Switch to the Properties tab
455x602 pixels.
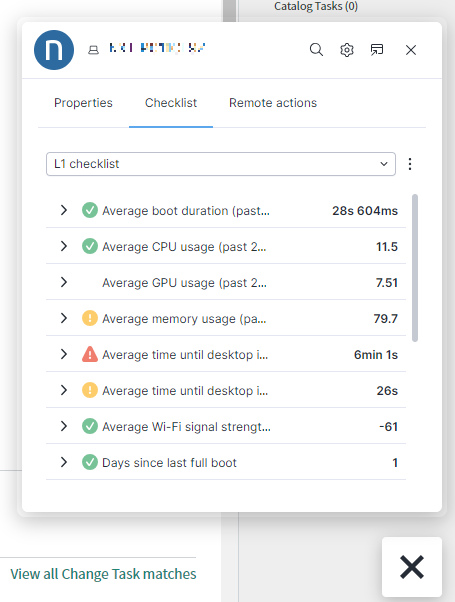(x=83, y=103)
